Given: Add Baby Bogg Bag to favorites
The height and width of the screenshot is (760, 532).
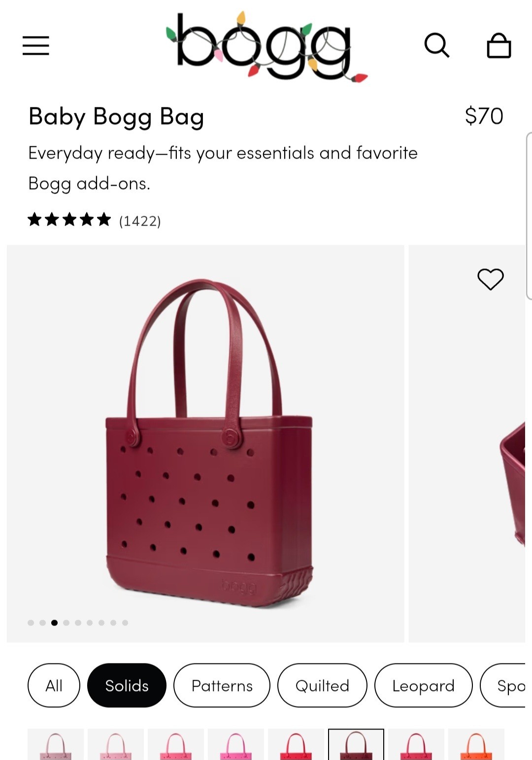Looking at the screenshot, I should click(491, 280).
